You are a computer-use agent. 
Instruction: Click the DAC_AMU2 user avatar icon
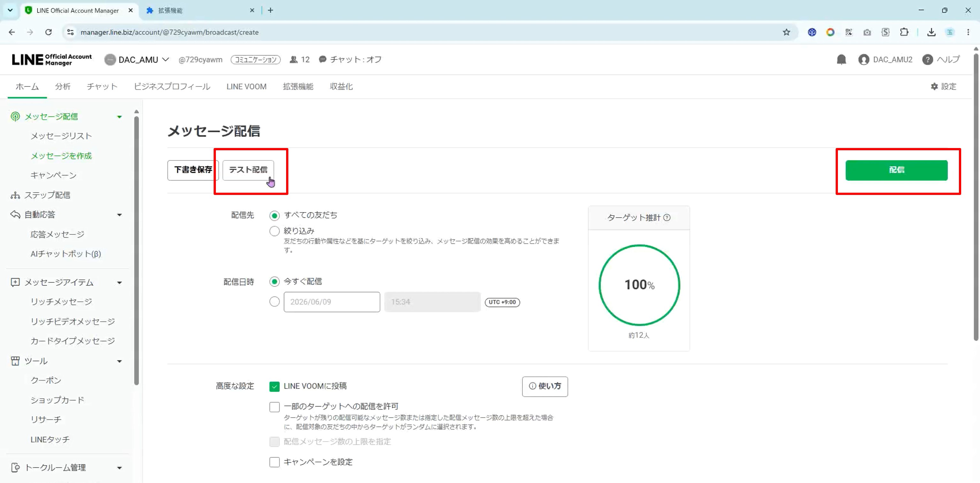click(863, 60)
